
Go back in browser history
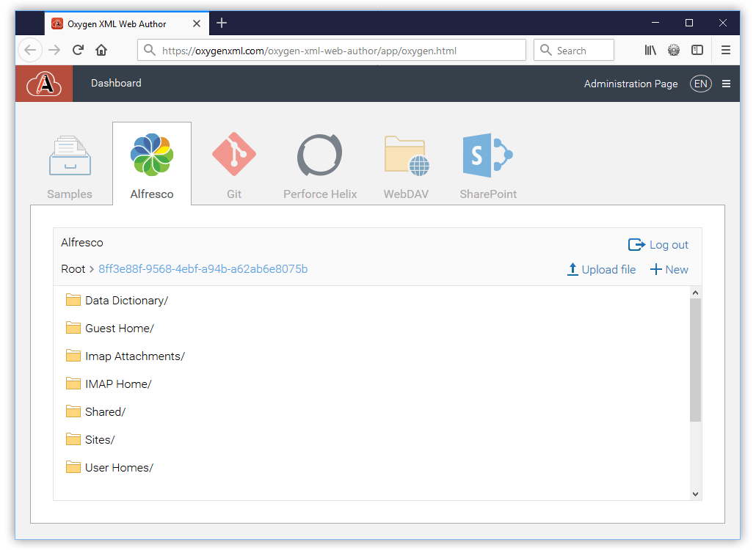30,50
